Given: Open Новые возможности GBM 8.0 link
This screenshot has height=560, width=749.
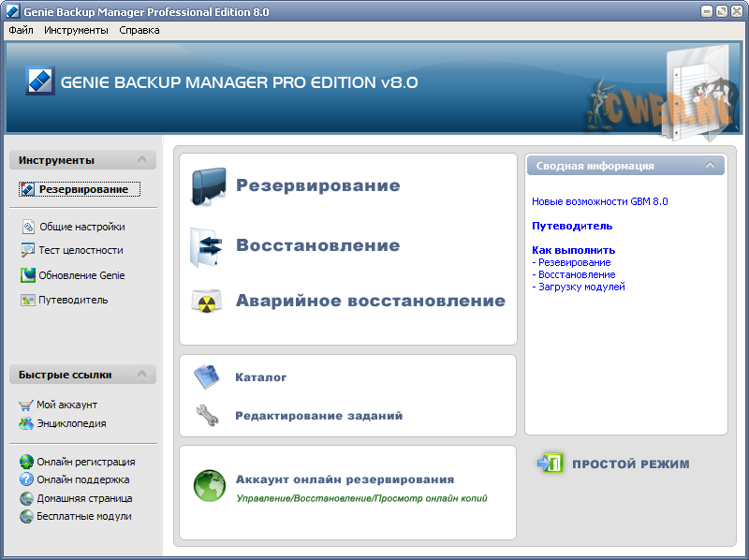Looking at the screenshot, I should [599, 201].
